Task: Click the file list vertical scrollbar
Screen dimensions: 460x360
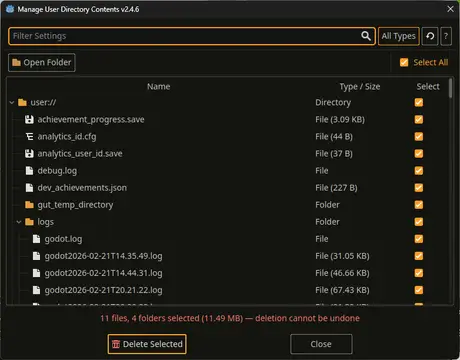Action: point(450,88)
